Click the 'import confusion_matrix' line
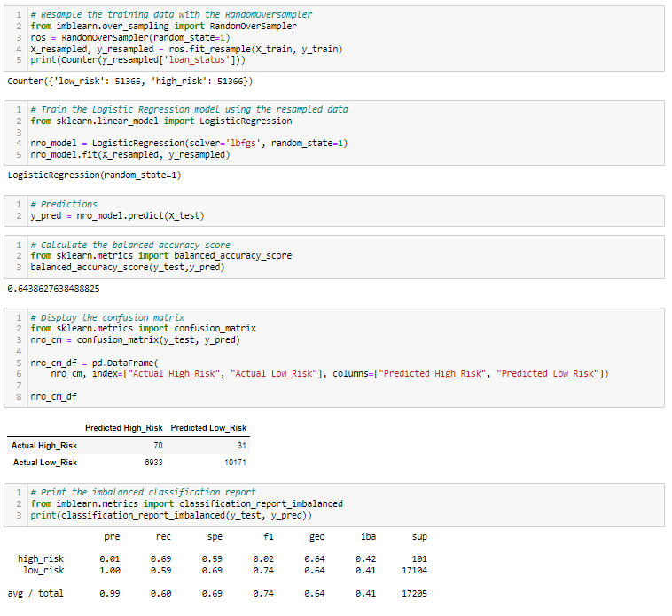The height and width of the screenshot is (616, 672). click(x=143, y=329)
